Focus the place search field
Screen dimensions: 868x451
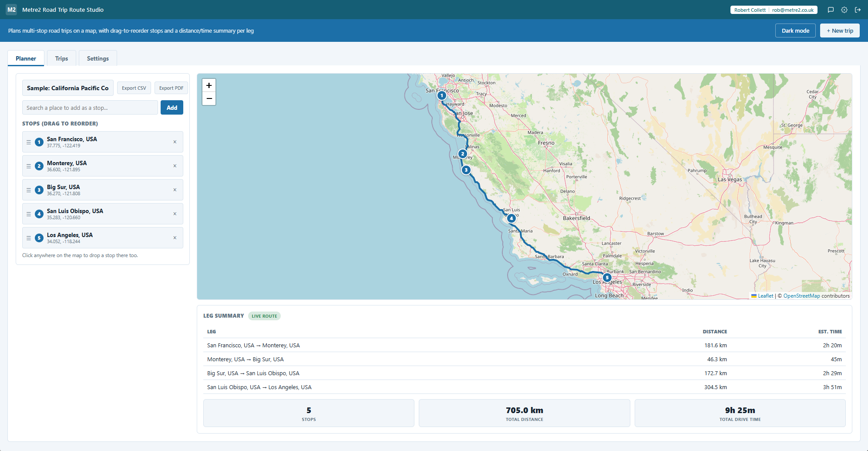90,108
